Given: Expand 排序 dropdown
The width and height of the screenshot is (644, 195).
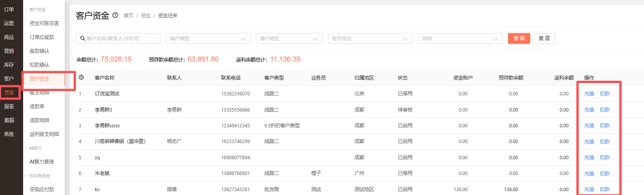Looking at the screenshot, I should [x=460, y=38].
